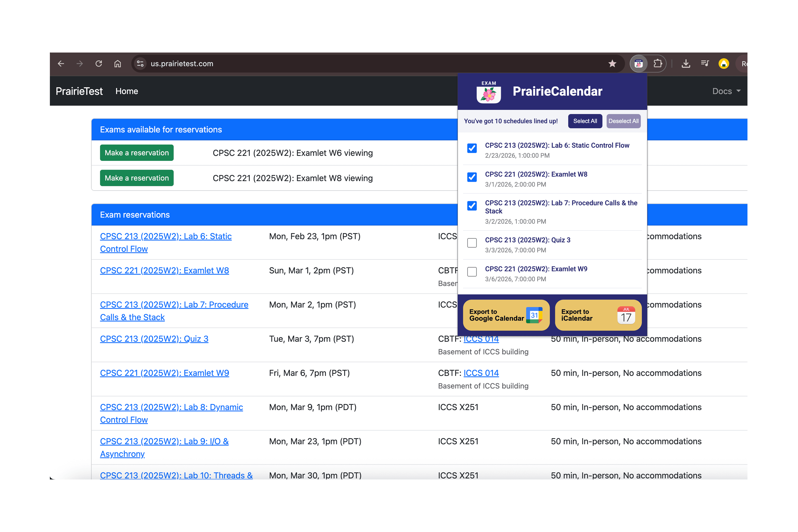Click 'ICCS X251' in the Lab 8 row
Viewport: 798px width, 532px height.
tap(458, 407)
